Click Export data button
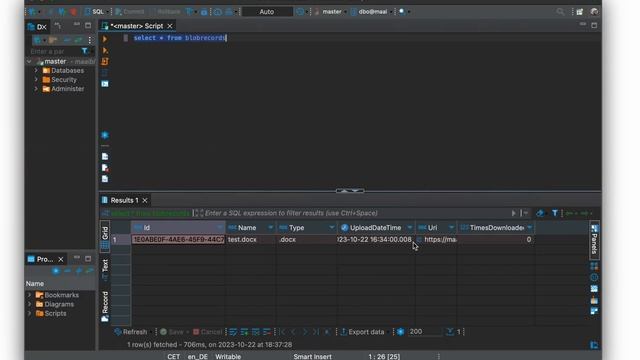This screenshot has height=360, width=640. click(362, 332)
